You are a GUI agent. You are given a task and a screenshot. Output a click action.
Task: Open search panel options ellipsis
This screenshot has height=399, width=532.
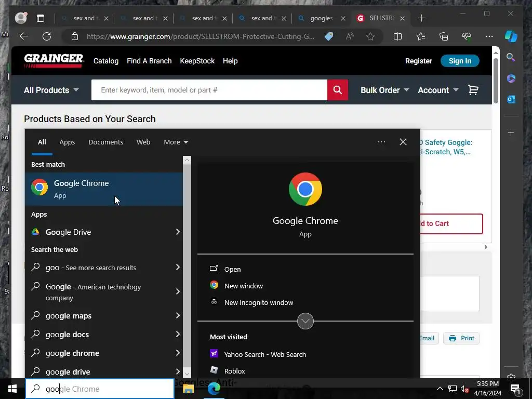pos(381,142)
